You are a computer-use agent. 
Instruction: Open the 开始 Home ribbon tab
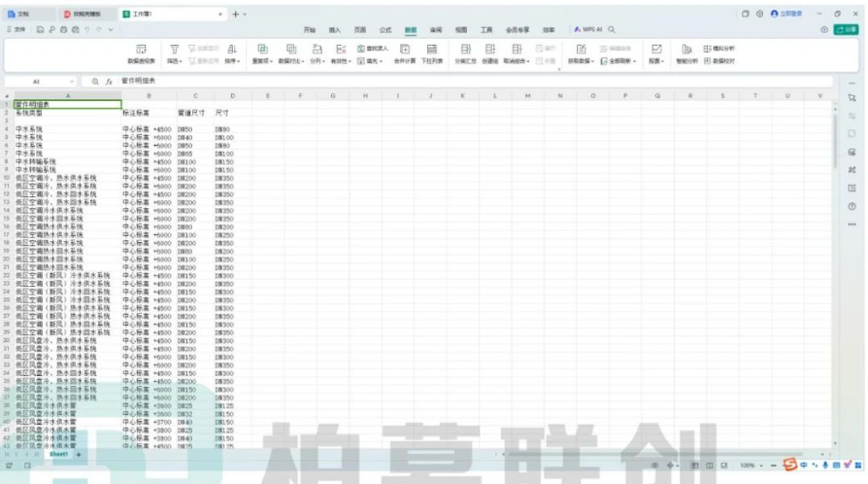tap(310, 30)
